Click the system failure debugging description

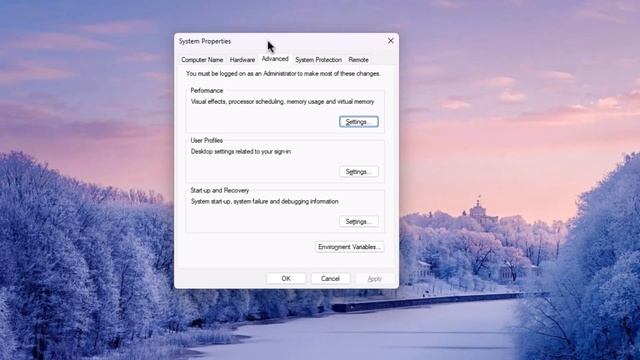pos(264,201)
